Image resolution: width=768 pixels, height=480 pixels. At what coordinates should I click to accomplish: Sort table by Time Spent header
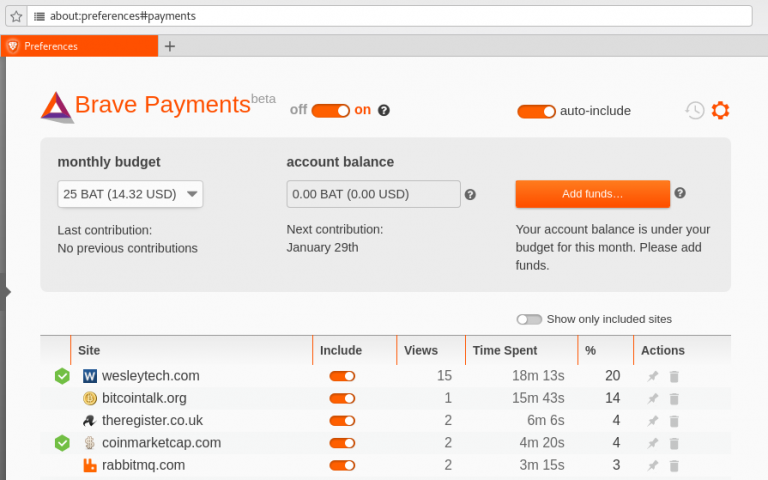505,350
